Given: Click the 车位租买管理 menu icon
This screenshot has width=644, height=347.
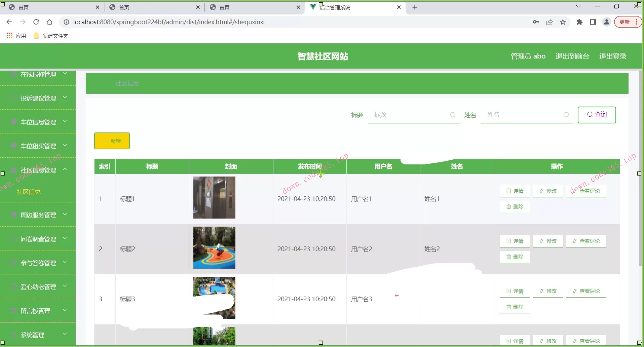Looking at the screenshot, I should click(x=13, y=146).
